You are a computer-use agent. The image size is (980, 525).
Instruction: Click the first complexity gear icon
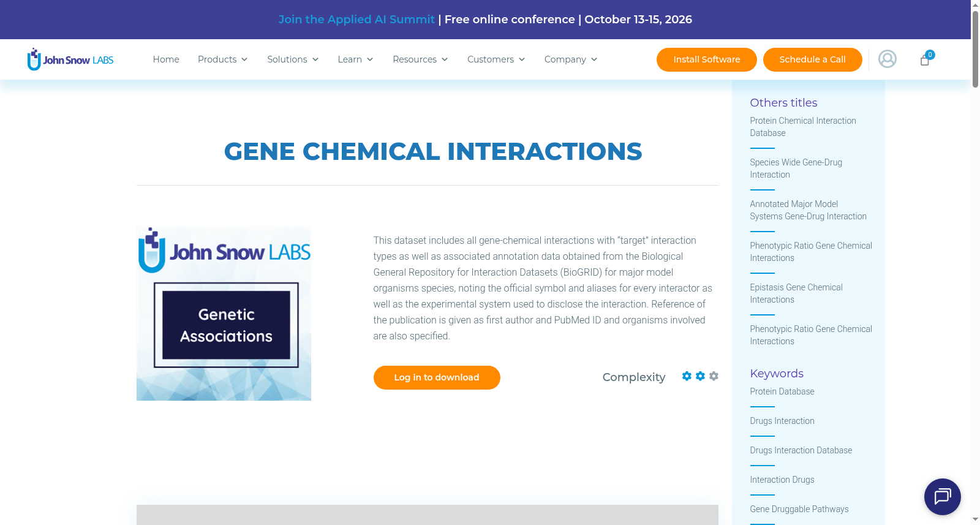point(687,376)
